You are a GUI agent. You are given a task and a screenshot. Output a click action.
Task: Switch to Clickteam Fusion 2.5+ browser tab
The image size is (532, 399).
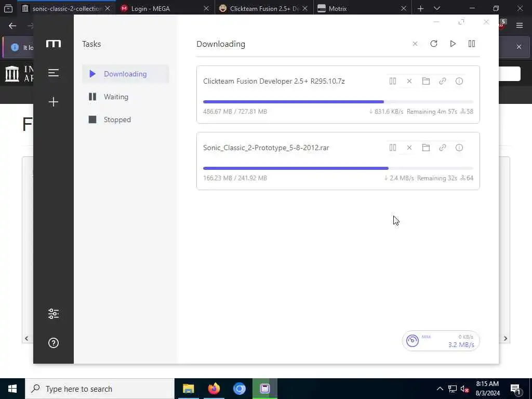[264, 8]
